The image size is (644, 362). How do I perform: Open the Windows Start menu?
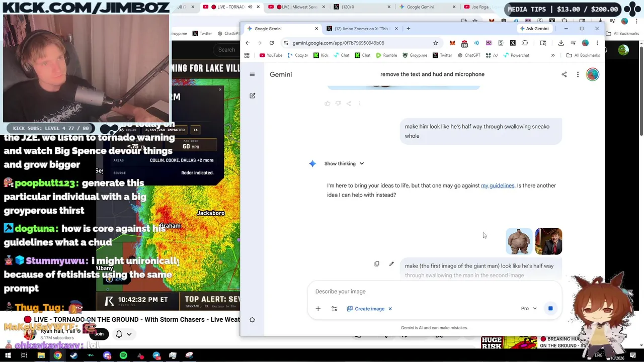(8, 355)
